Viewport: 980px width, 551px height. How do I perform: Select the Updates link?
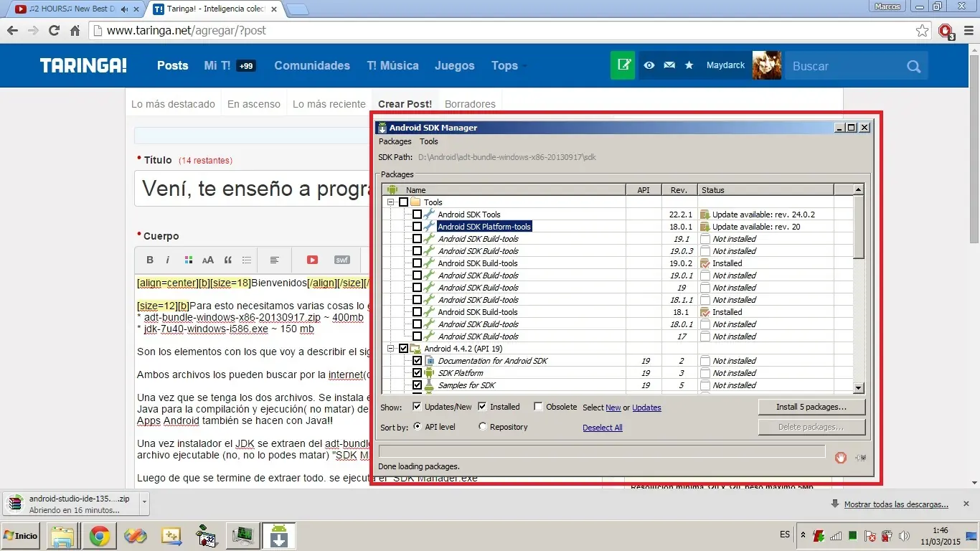[646, 408]
